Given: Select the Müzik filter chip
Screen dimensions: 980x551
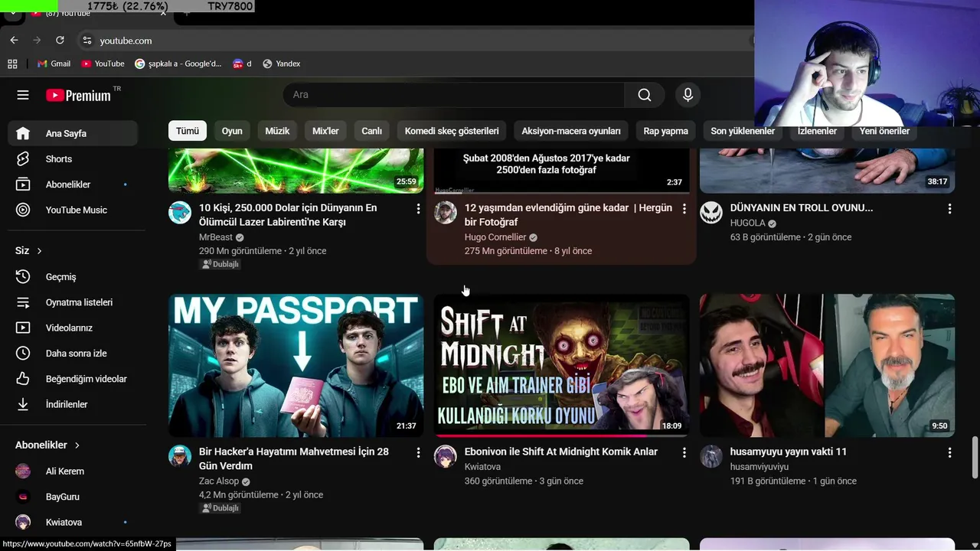Looking at the screenshot, I should (x=277, y=131).
